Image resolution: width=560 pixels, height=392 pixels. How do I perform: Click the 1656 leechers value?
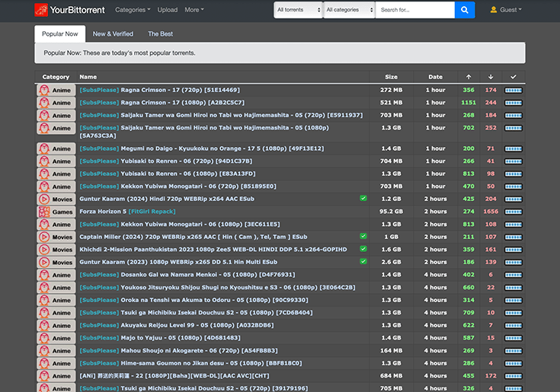coord(491,212)
